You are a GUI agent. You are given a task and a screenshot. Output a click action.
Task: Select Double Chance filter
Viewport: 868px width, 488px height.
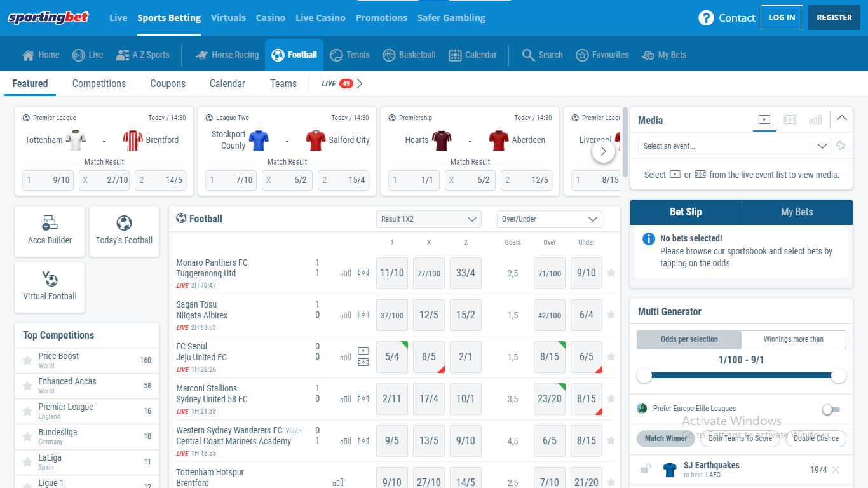[x=816, y=438]
